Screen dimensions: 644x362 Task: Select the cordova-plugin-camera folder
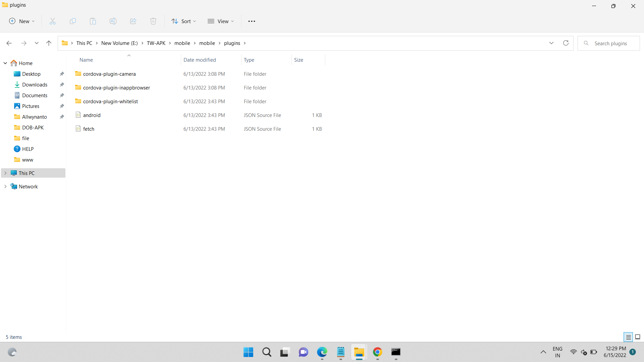click(x=109, y=74)
